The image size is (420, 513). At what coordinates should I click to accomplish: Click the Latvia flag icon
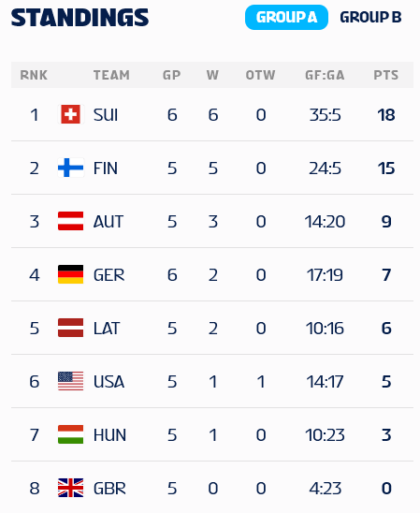click(x=70, y=328)
